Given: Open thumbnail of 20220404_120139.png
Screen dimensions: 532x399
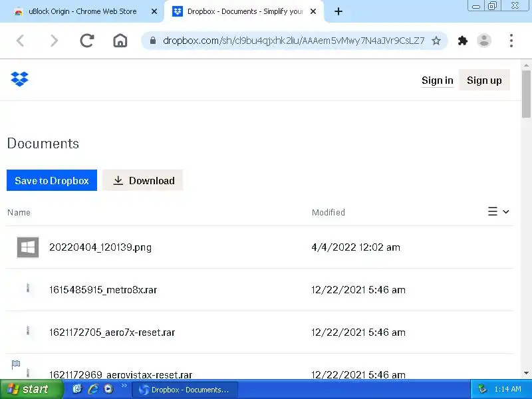Looking at the screenshot, I should click(x=28, y=247).
